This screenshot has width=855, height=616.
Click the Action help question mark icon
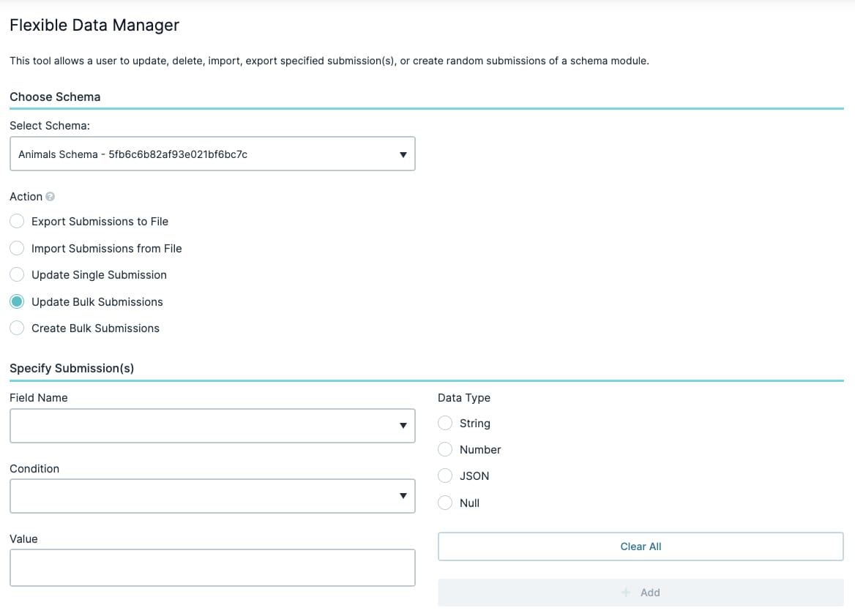(x=51, y=197)
